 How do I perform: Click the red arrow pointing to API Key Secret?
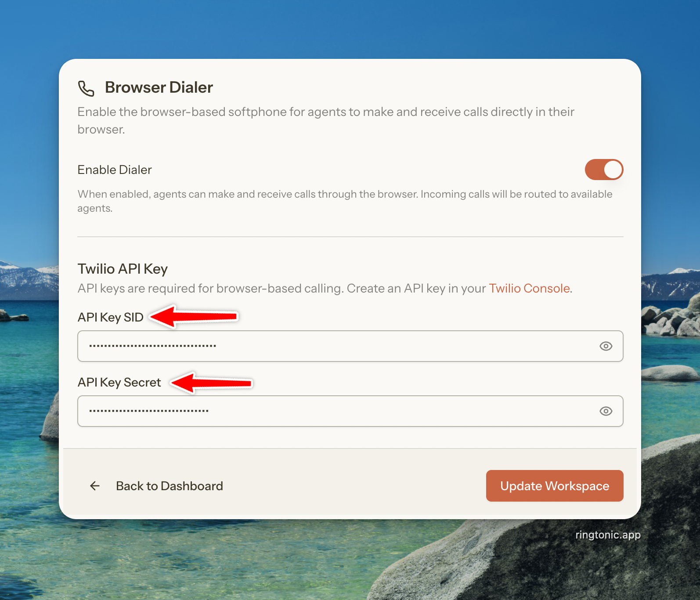pyautogui.click(x=212, y=383)
